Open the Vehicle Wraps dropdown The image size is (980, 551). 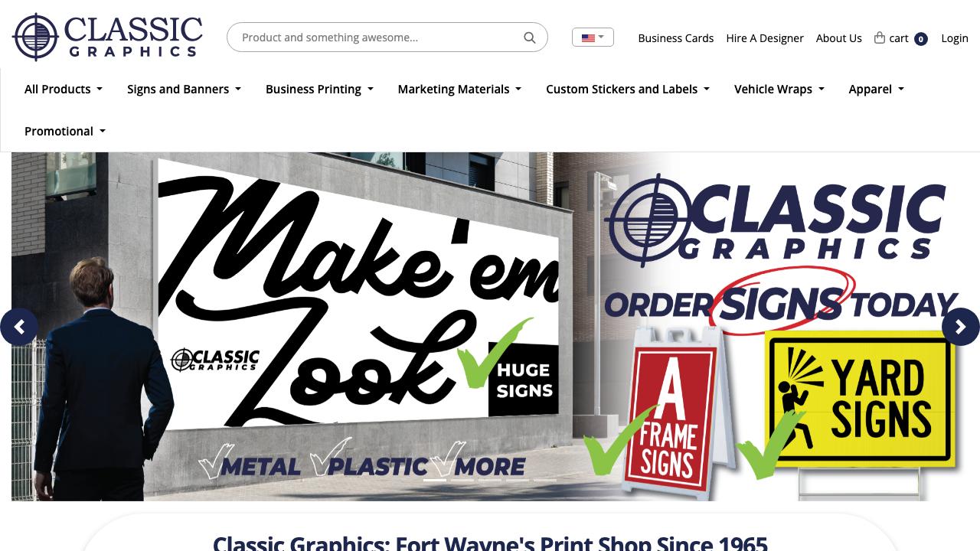779,89
